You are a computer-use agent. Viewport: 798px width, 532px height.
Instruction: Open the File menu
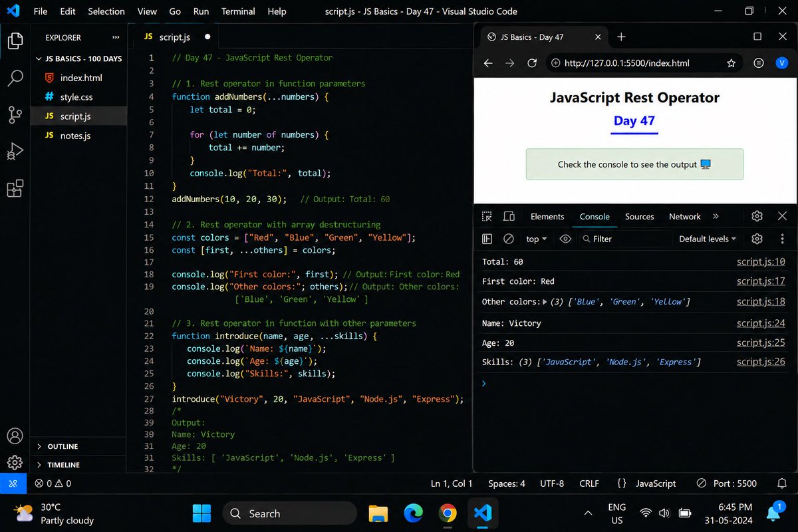[40, 11]
